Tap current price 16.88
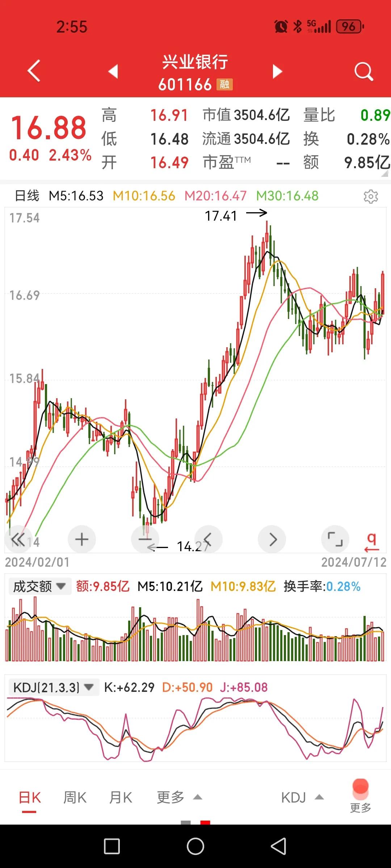 pos(49,128)
